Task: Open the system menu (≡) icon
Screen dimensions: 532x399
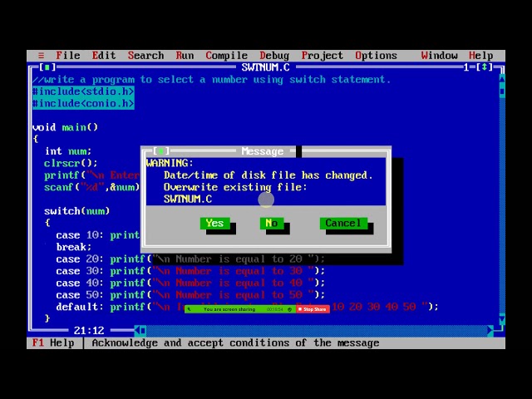Action: tap(41, 56)
